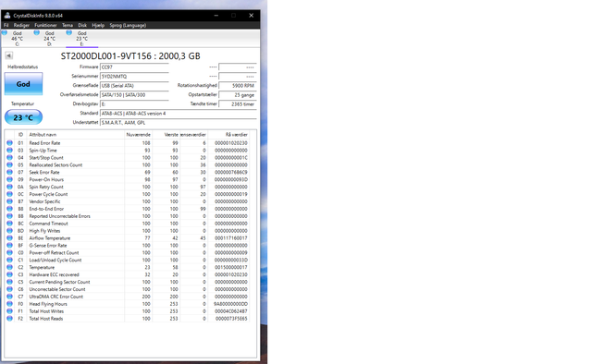The image size is (592, 364).
Task: Click the CrystalDiskInfo title bar icon
Action: tap(7, 16)
